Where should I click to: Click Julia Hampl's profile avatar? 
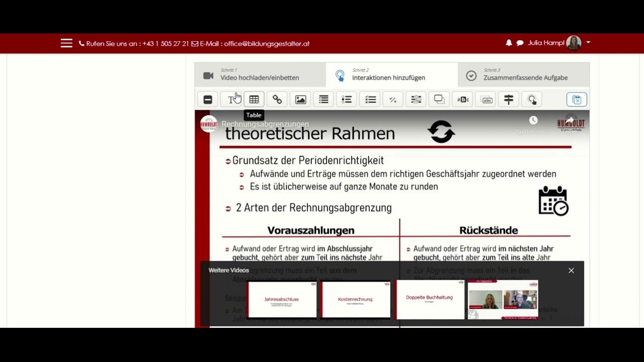(574, 43)
